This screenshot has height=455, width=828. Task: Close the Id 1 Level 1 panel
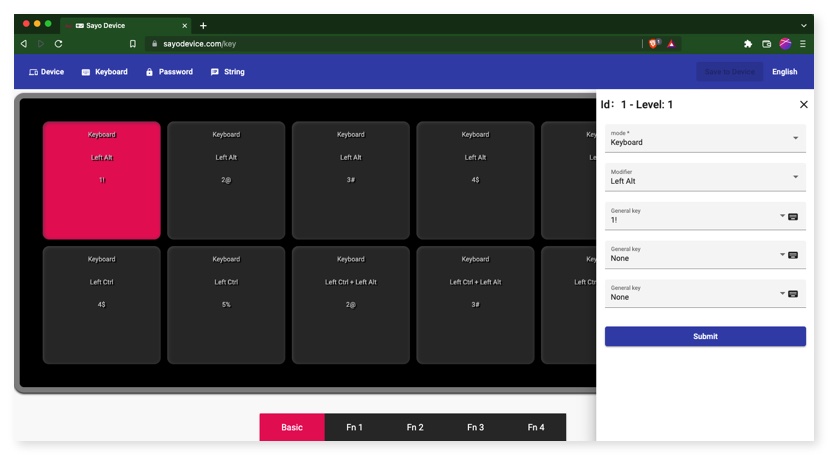click(803, 104)
